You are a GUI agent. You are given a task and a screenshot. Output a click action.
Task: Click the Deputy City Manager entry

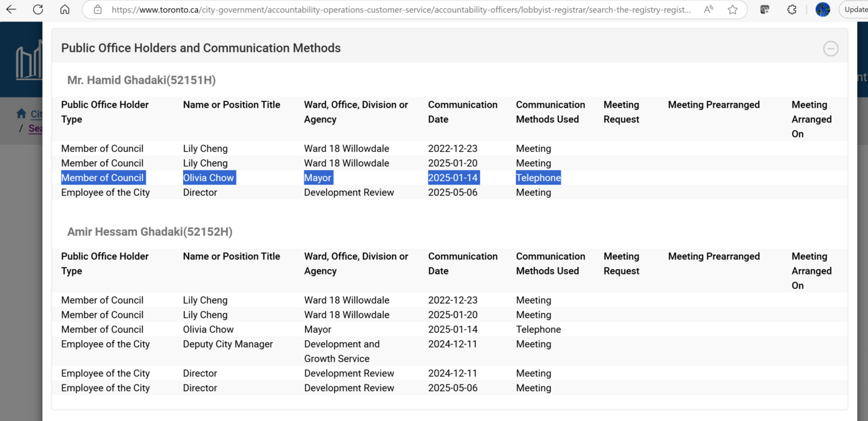pyautogui.click(x=228, y=344)
